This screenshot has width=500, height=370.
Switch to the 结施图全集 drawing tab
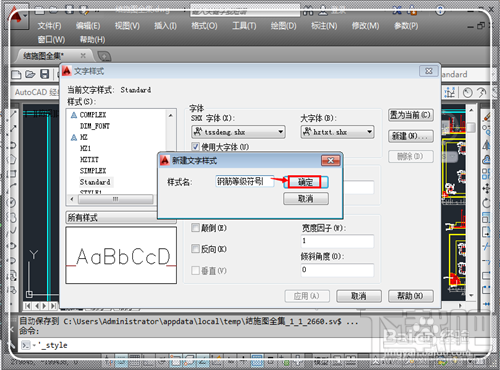(53, 56)
